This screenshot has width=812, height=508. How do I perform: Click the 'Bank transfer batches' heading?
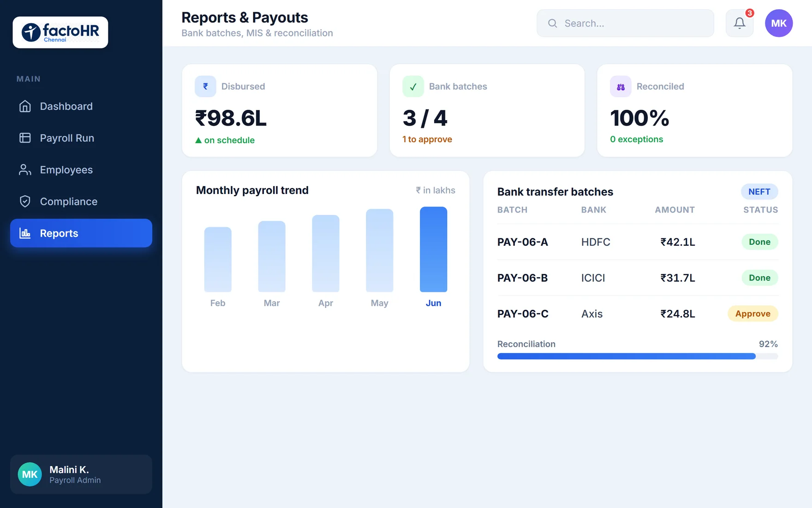click(555, 192)
